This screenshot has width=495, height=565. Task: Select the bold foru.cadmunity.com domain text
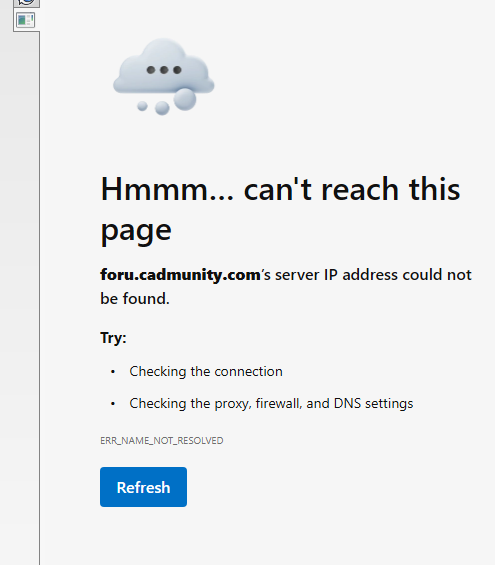pos(180,275)
